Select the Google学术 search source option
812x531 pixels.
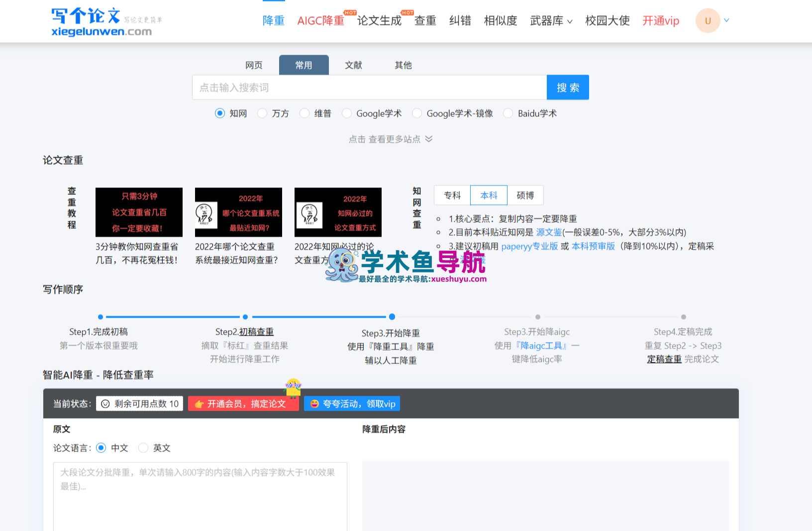point(347,113)
